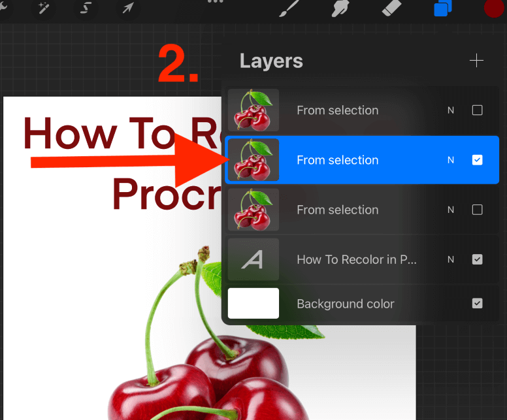Activate the Transform arrow tool
The width and height of the screenshot is (507, 420).
point(127,8)
